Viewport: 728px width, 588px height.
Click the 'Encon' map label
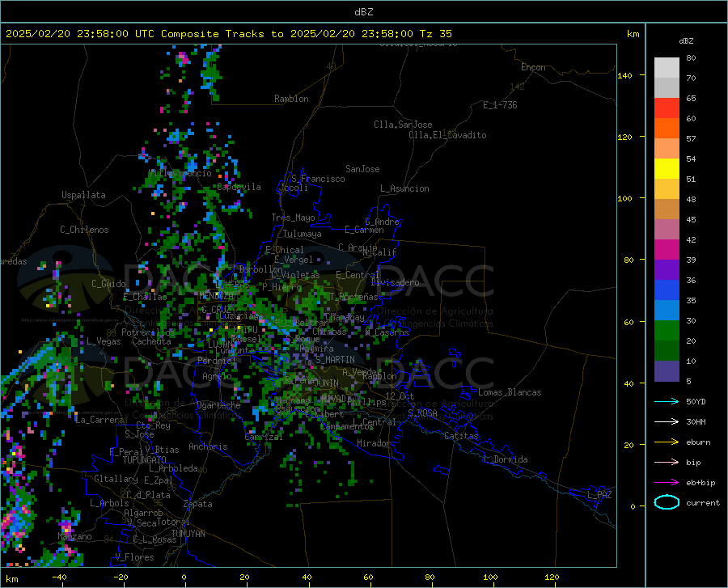(533, 67)
